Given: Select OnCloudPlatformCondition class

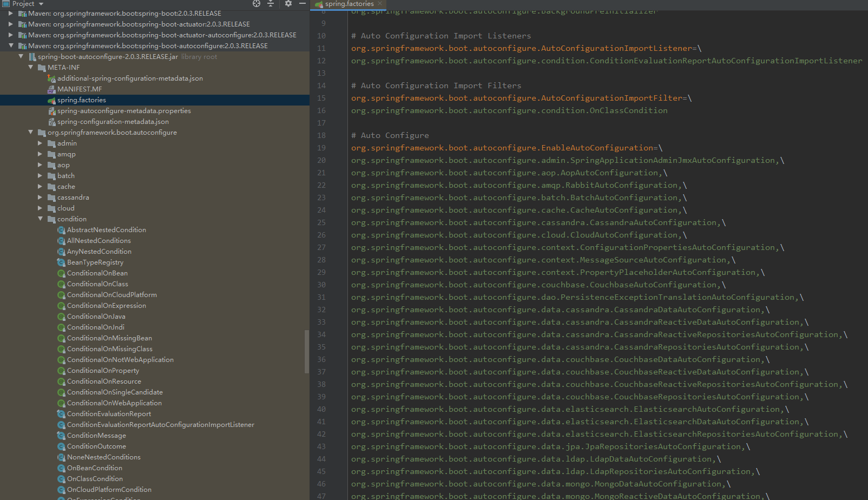Looking at the screenshot, I should pos(109,490).
